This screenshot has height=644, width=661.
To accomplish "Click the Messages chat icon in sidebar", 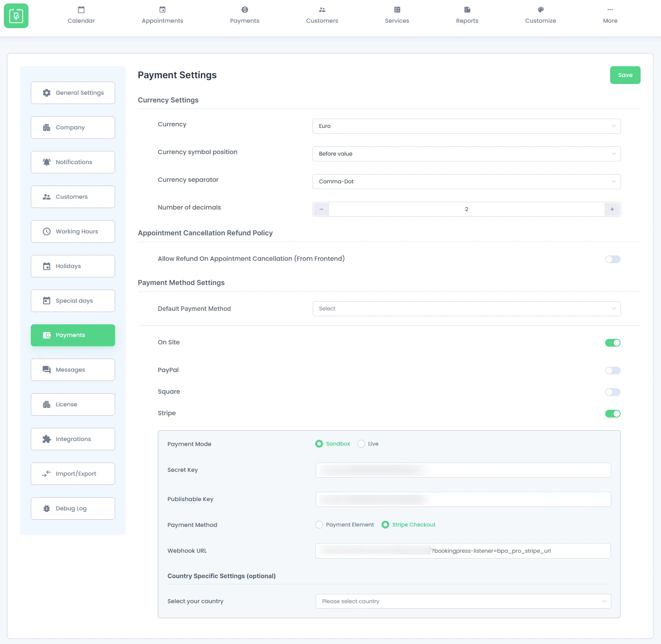I will pyautogui.click(x=47, y=370).
